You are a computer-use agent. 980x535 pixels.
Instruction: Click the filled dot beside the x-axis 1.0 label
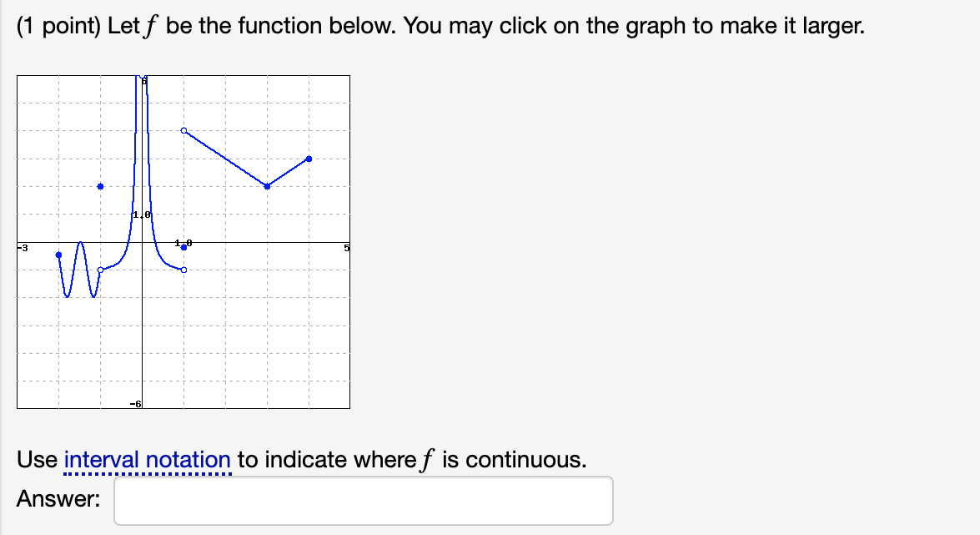tap(183, 248)
